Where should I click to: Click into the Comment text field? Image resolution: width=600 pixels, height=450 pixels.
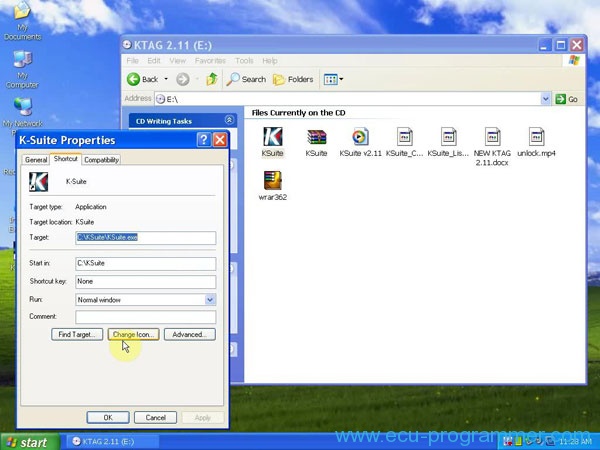(146, 317)
